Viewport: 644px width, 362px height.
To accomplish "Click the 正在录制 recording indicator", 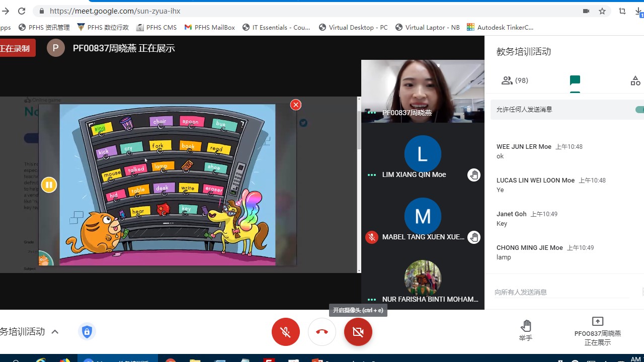I will 17,48.
